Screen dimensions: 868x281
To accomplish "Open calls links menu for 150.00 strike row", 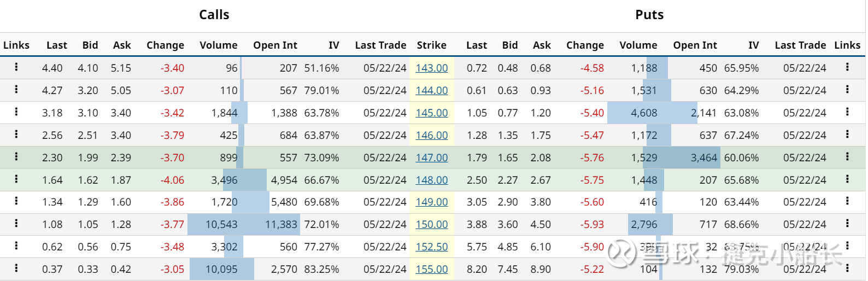I will (x=16, y=224).
